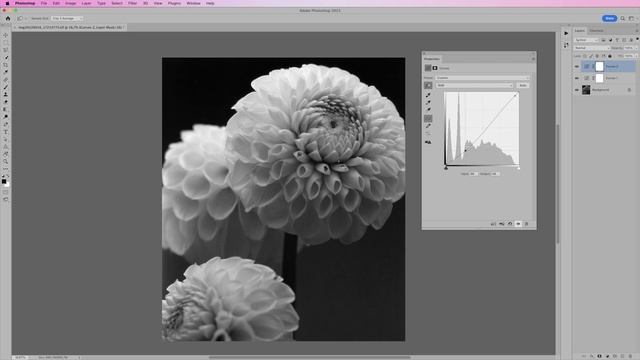Select the Curves 1 layer mask thumbnail
The width and height of the screenshot is (640, 360).
599,78
